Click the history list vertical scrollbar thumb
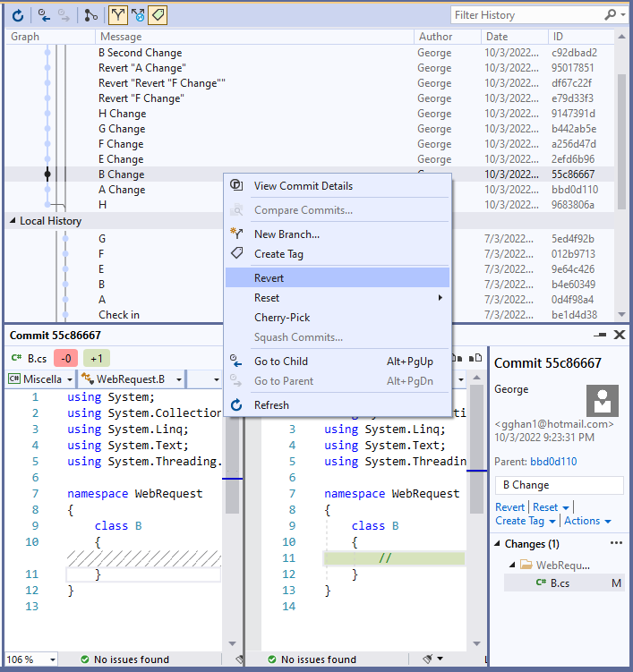633x672 pixels. 621,141
